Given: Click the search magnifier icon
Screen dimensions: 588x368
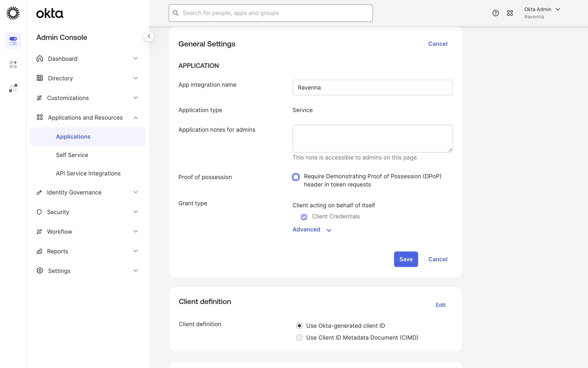Looking at the screenshot, I should 176,13.
